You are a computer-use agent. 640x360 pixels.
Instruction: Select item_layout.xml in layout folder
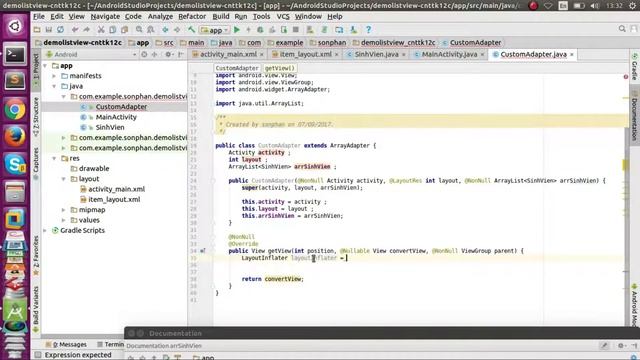pyautogui.click(x=114, y=200)
